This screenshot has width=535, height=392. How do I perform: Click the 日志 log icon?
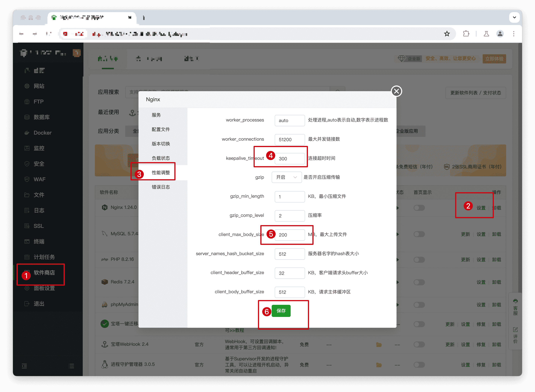(x=27, y=210)
